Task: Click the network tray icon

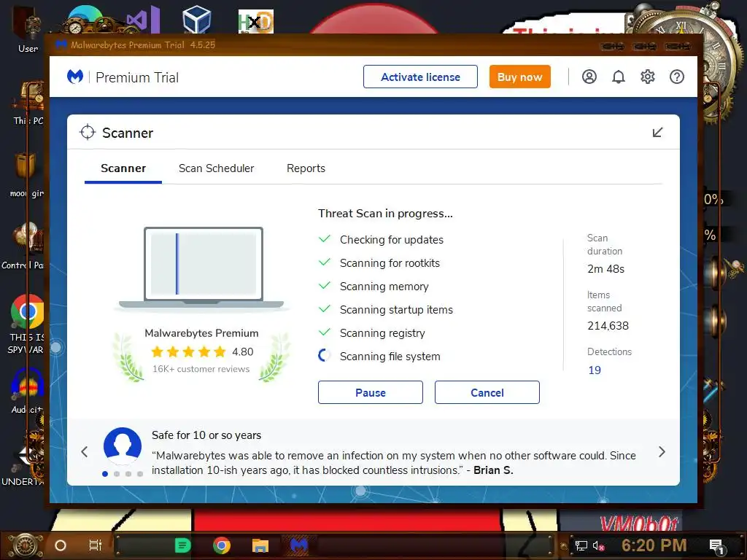Action: 581,545
